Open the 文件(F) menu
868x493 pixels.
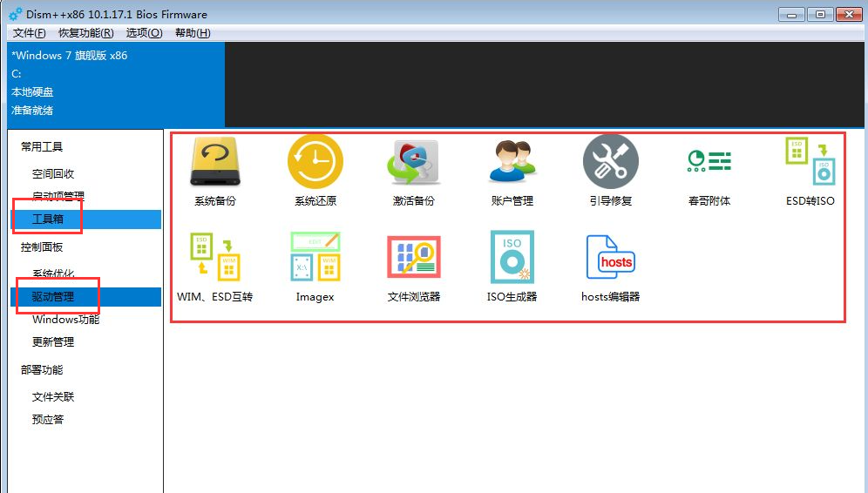pyautogui.click(x=30, y=32)
